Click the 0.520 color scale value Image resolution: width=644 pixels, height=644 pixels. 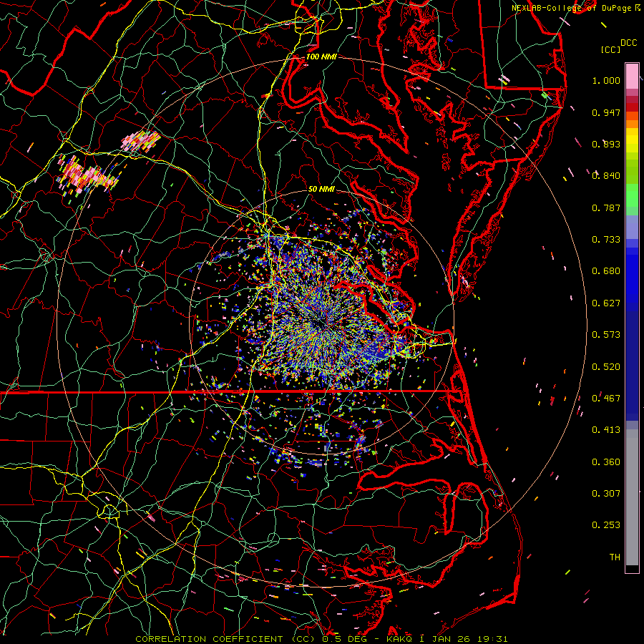coord(606,367)
